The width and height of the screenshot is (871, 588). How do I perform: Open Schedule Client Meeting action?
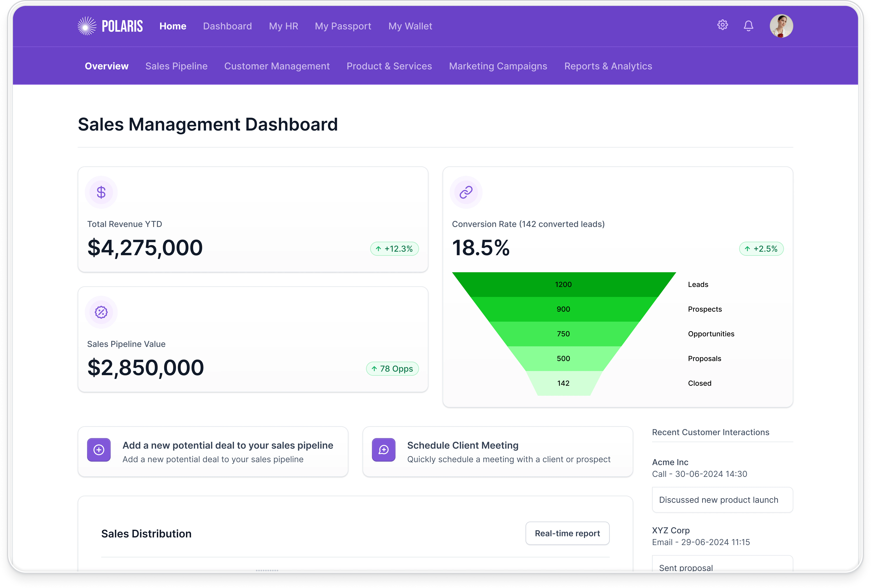point(462,445)
